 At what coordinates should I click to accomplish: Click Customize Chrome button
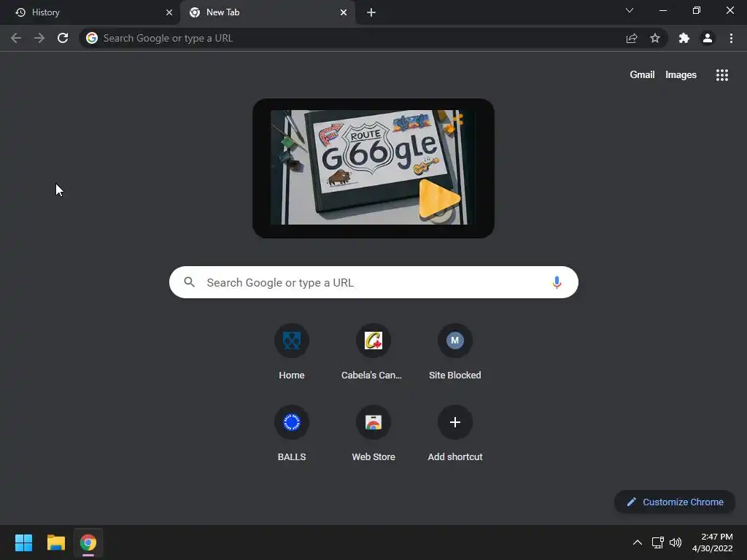pos(675,502)
